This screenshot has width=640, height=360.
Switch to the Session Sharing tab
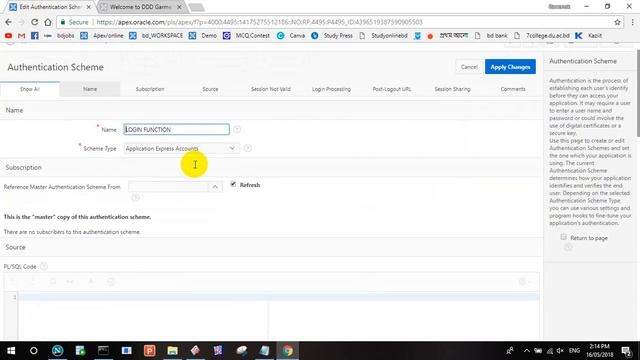click(452, 89)
